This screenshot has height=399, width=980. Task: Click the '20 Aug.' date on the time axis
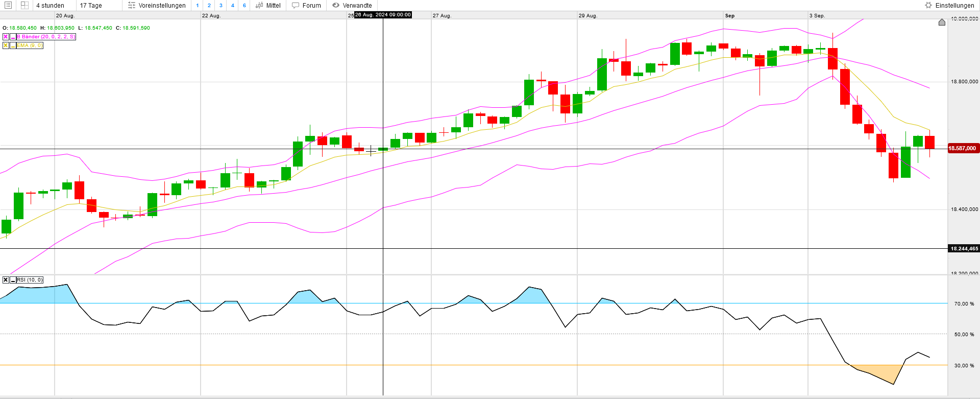click(x=65, y=16)
